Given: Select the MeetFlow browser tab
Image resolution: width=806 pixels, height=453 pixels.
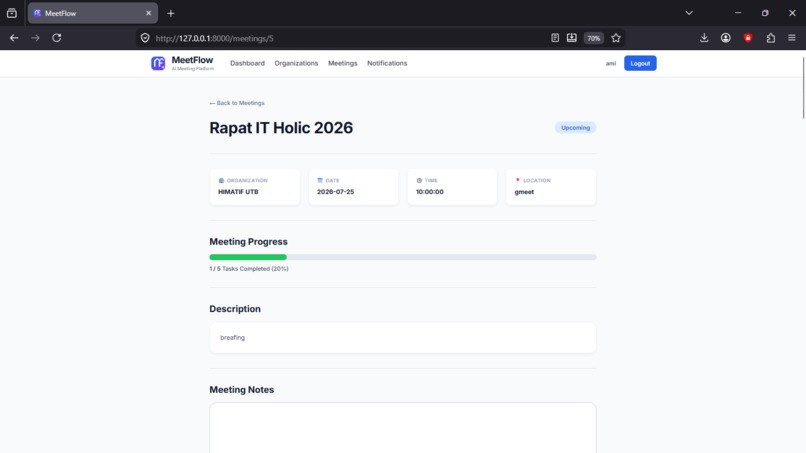Looking at the screenshot, I should point(93,13).
